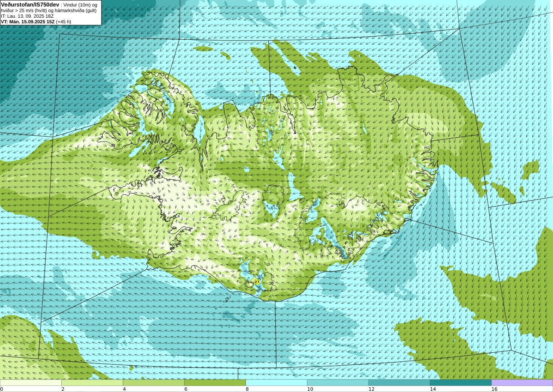553x392 pixels.
Task: Click the 6–8 m/s olive green swatch
Action: [215, 383]
